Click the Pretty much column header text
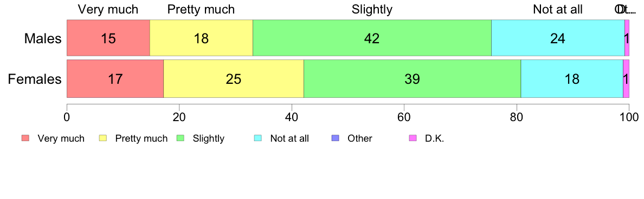The width and height of the screenshot is (644, 199). (201, 9)
